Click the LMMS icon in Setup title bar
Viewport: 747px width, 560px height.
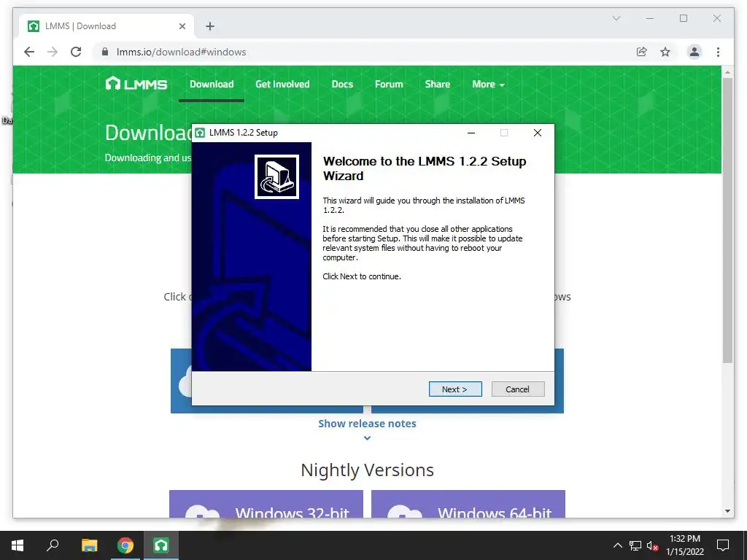click(201, 133)
